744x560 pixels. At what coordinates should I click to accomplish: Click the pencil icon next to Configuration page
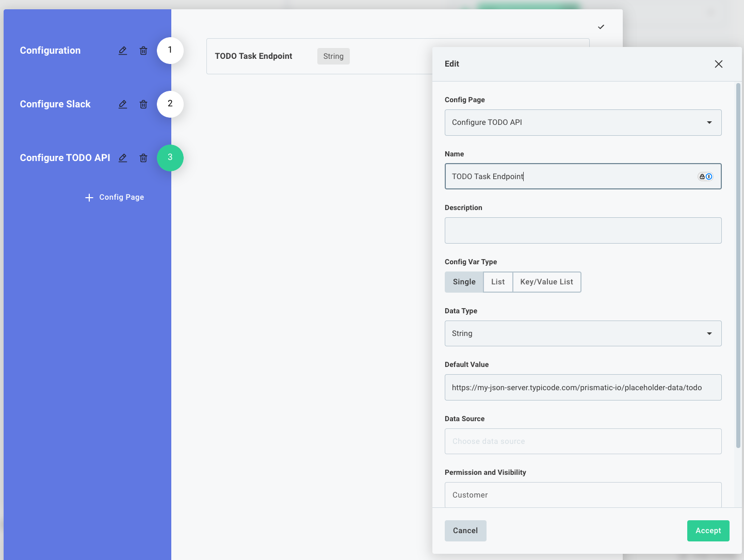122,50
